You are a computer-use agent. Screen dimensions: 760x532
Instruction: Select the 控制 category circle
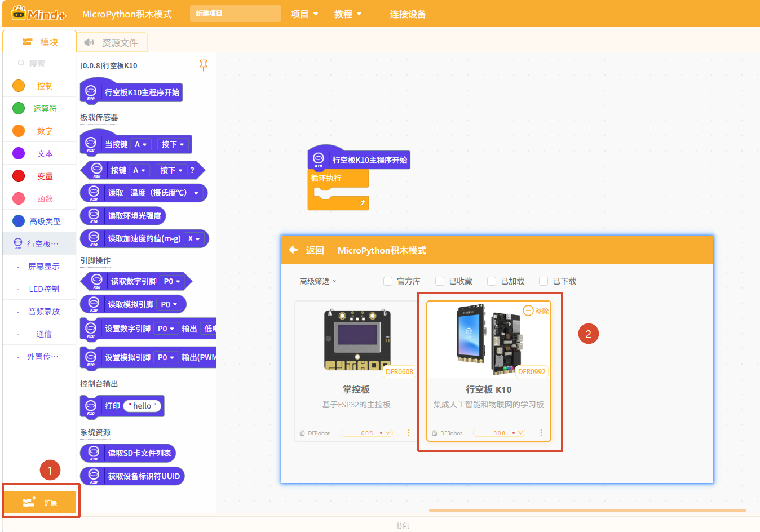[19, 86]
